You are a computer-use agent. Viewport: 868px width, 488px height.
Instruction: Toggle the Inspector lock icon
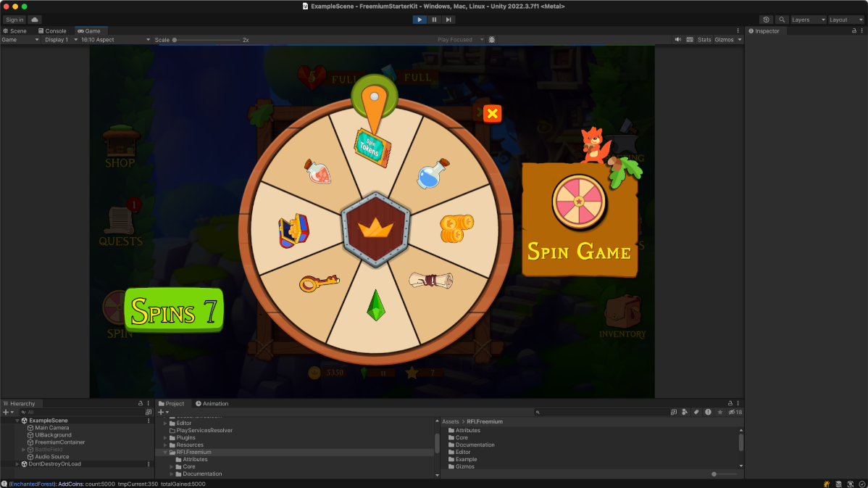click(854, 31)
